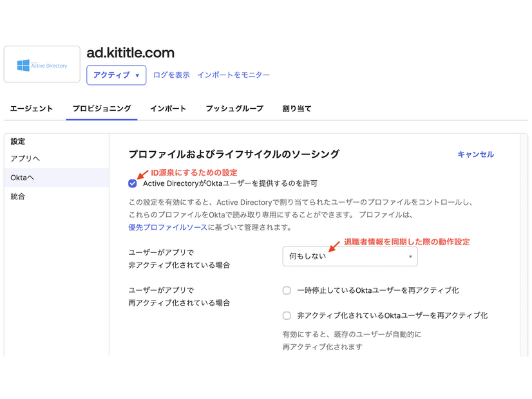Open the プッシュグループ tab
The width and height of the screenshot is (532, 399).
point(233,109)
